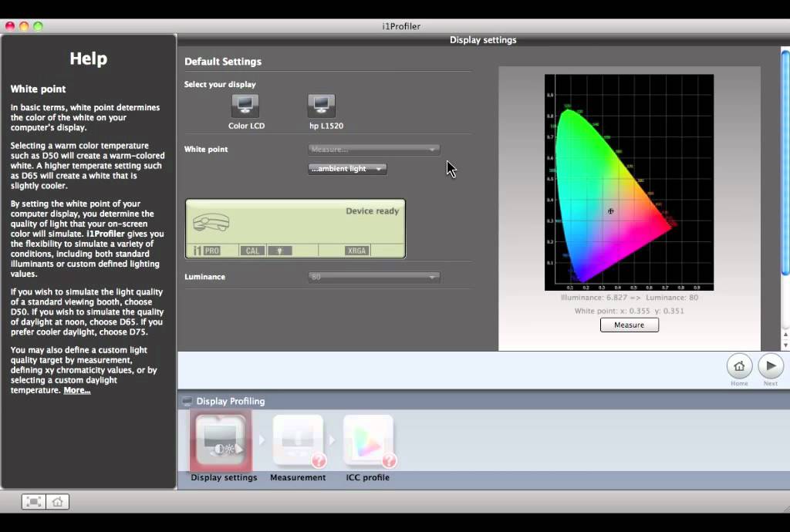790x532 pixels.
Task: Open the White point Measure dropdown
Action: tap(374, 150)
